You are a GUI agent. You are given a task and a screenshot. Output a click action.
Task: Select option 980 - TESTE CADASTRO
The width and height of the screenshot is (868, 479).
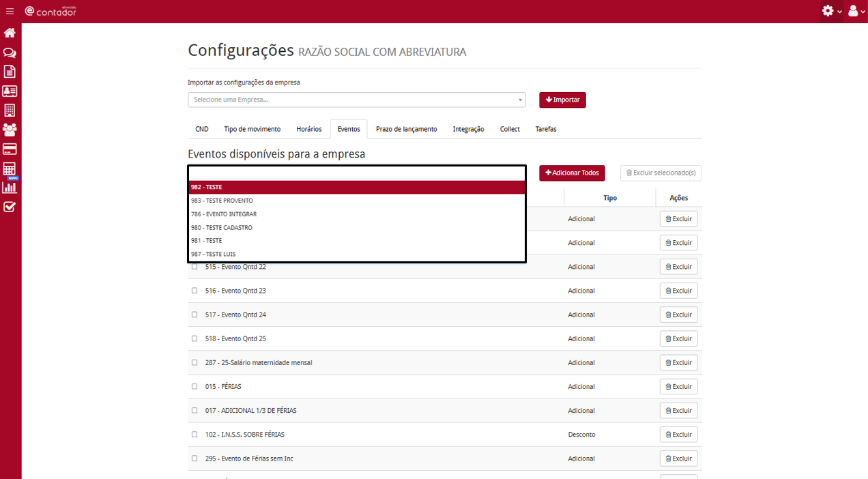coord(357,227)
